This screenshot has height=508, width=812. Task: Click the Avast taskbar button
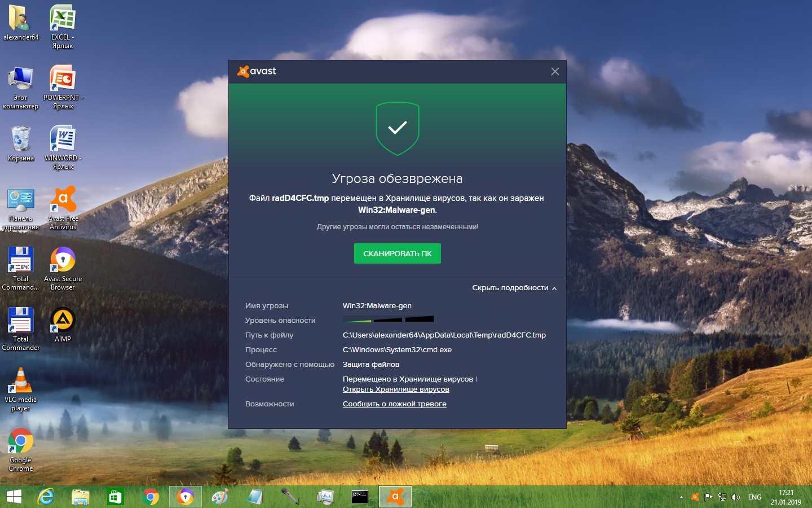coord(395,497)
